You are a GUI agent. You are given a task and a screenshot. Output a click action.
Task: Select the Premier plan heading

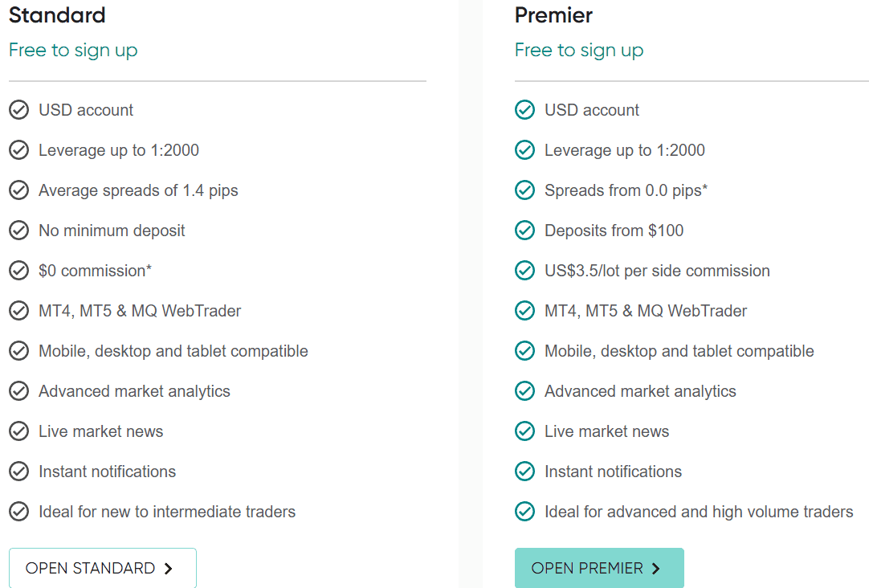tap(553, 14)
